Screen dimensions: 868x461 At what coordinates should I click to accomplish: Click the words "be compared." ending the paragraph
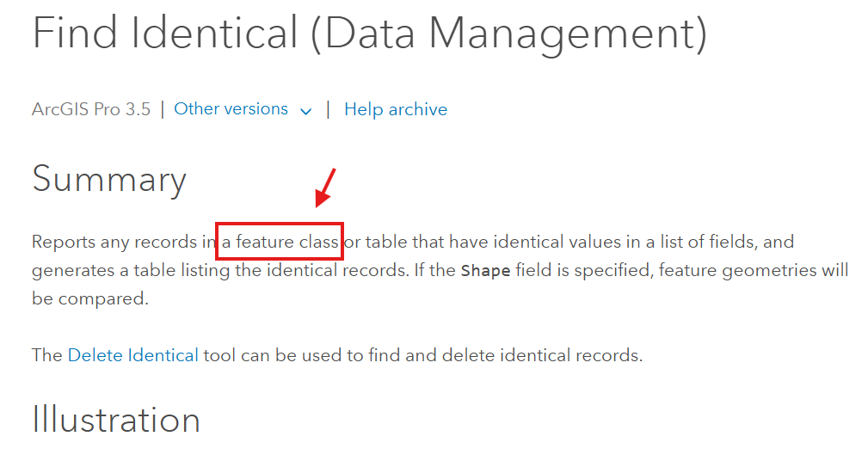(90, 298)
